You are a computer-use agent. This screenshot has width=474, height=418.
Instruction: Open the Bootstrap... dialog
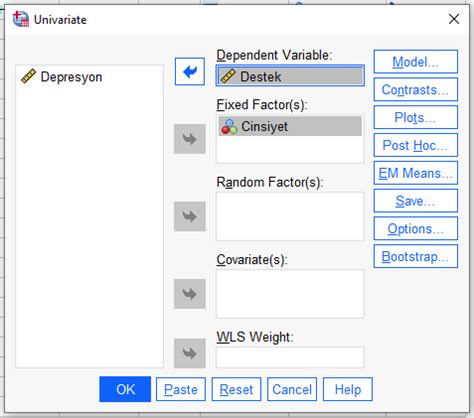tap(416, 256)
